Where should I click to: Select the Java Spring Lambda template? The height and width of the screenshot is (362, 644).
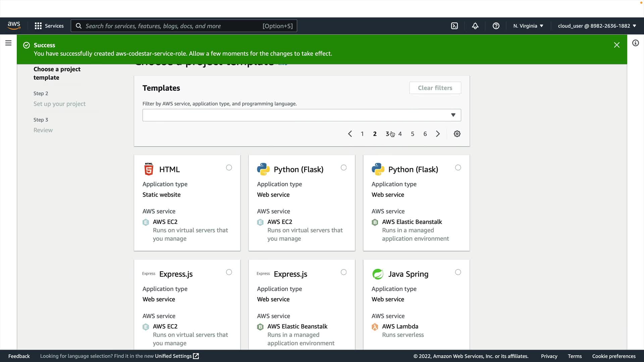click(x=458, y=272)
